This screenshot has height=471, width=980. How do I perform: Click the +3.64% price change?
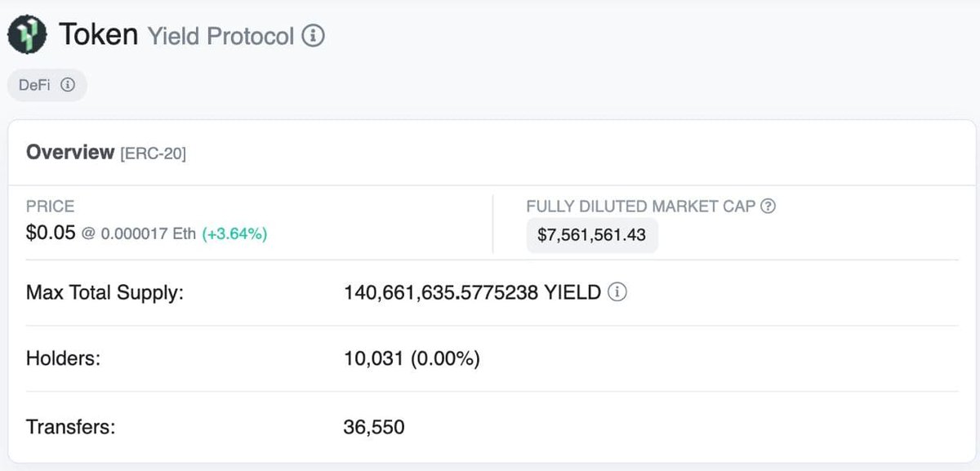click(234, 234)
